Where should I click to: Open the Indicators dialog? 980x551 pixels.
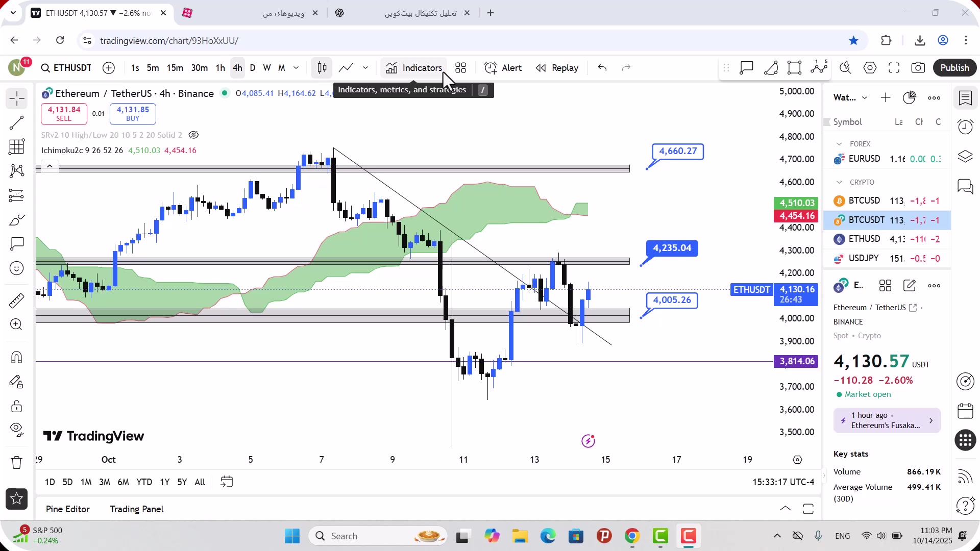(414, 68)
